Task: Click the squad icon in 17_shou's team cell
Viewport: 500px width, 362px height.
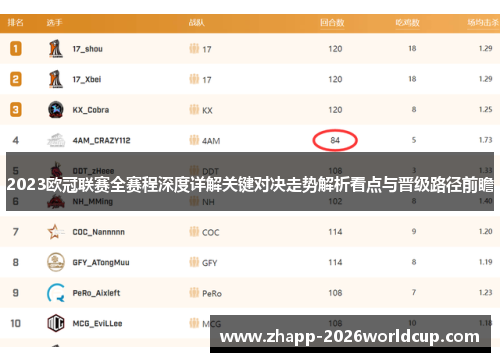Action: click(x=194, y=49)
